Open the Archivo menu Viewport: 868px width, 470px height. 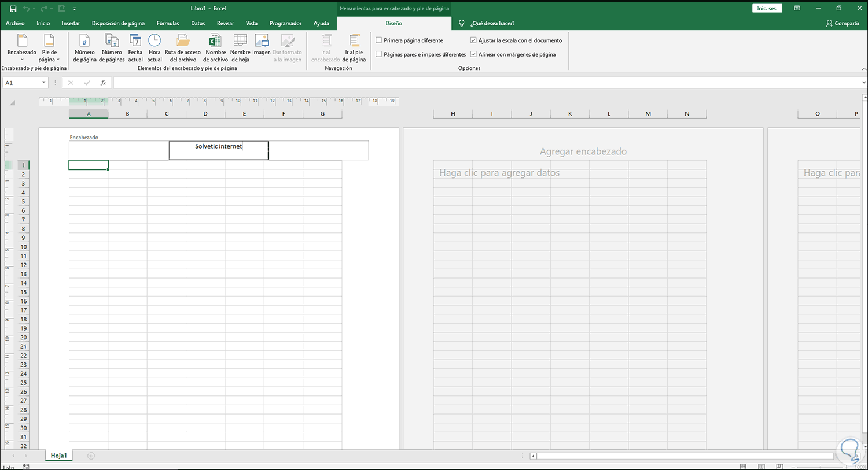(15, 23)
